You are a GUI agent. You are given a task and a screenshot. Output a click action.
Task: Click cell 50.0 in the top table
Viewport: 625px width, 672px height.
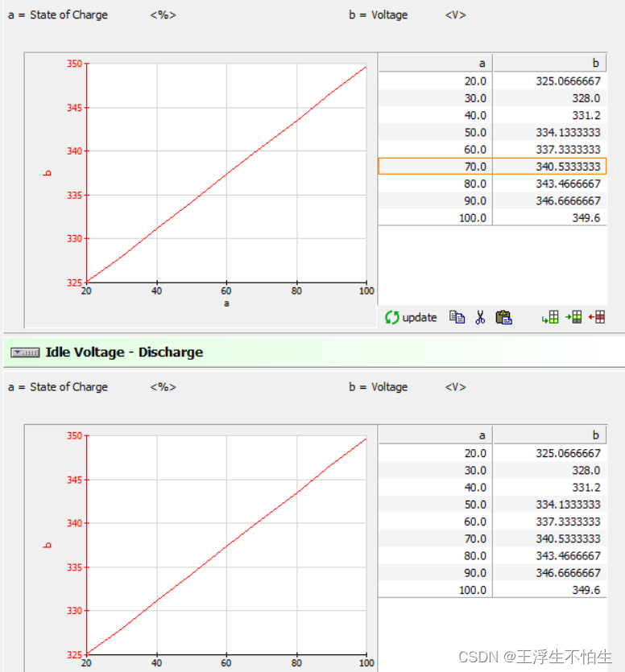click(x=436, y=133)
